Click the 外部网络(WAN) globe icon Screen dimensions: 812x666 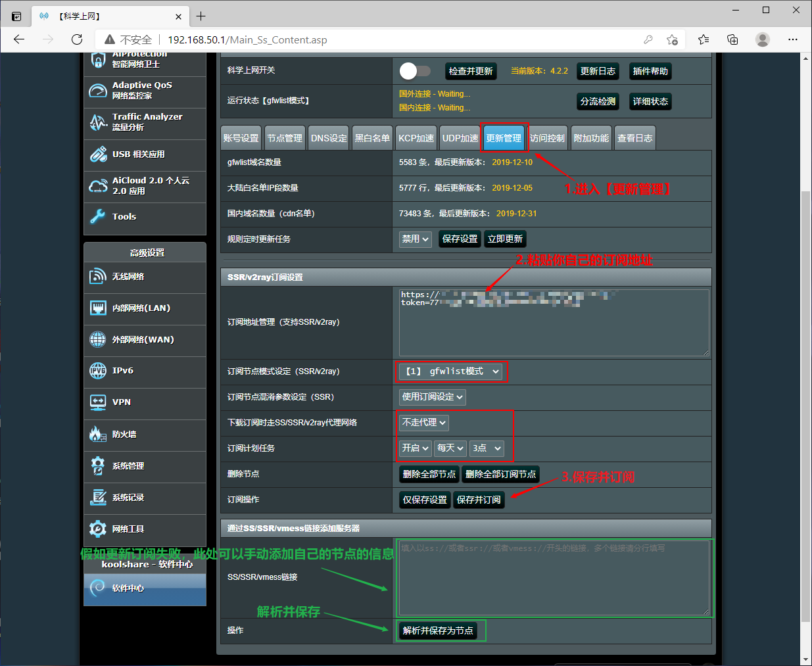(98, 339)
